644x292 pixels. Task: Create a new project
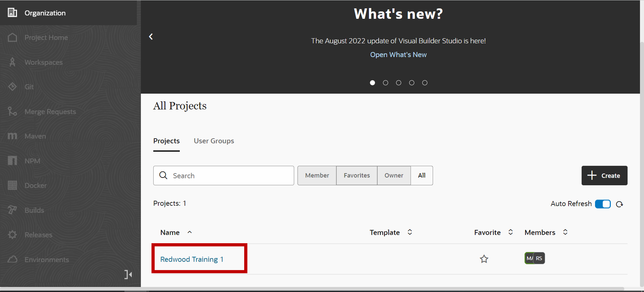click(x=604, y=175)
